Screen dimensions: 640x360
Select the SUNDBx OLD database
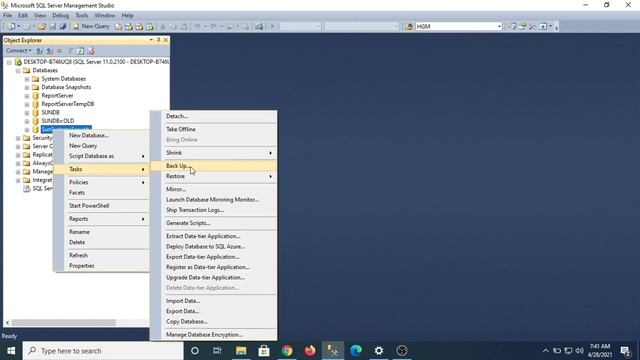58,121
